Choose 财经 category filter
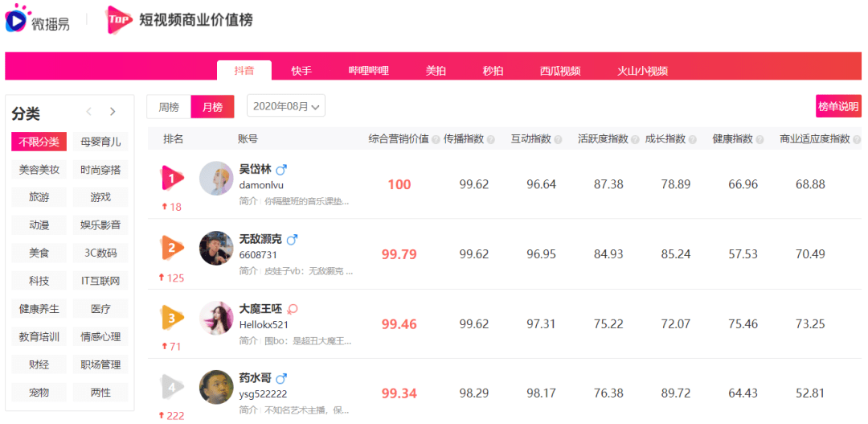 tap(39, 364)
